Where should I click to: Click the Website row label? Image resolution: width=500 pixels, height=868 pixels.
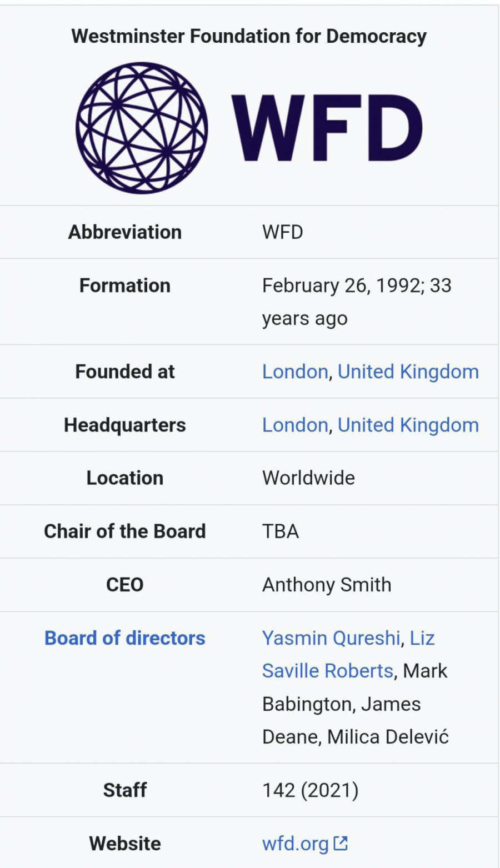pos(125,844)
